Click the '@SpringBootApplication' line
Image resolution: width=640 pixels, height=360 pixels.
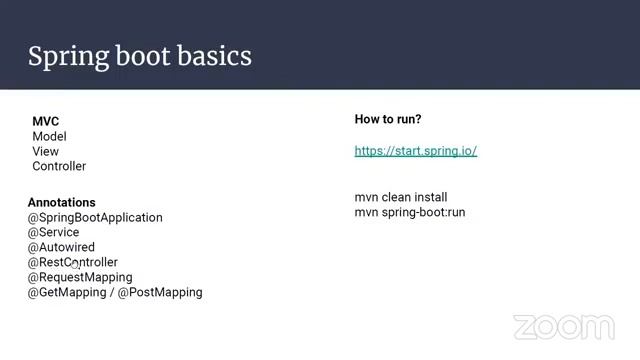pos(95,218)
